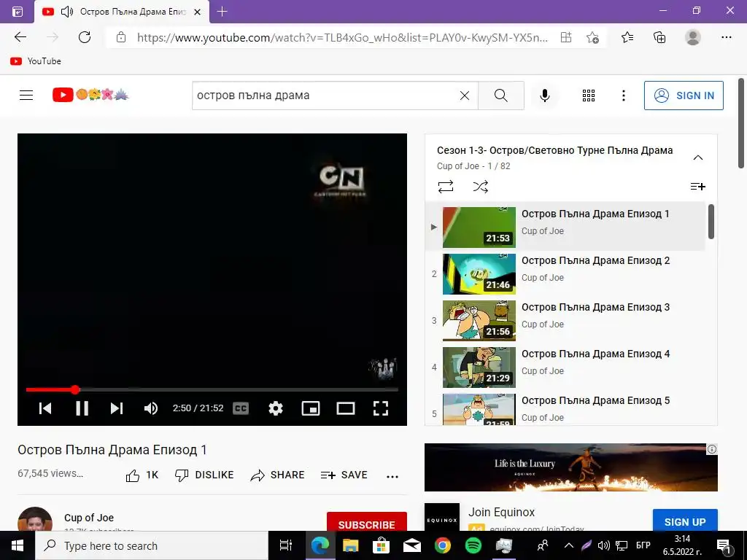Open the Favorites list icon
This screenshot has height=560, width=747.
coord(627,37)
